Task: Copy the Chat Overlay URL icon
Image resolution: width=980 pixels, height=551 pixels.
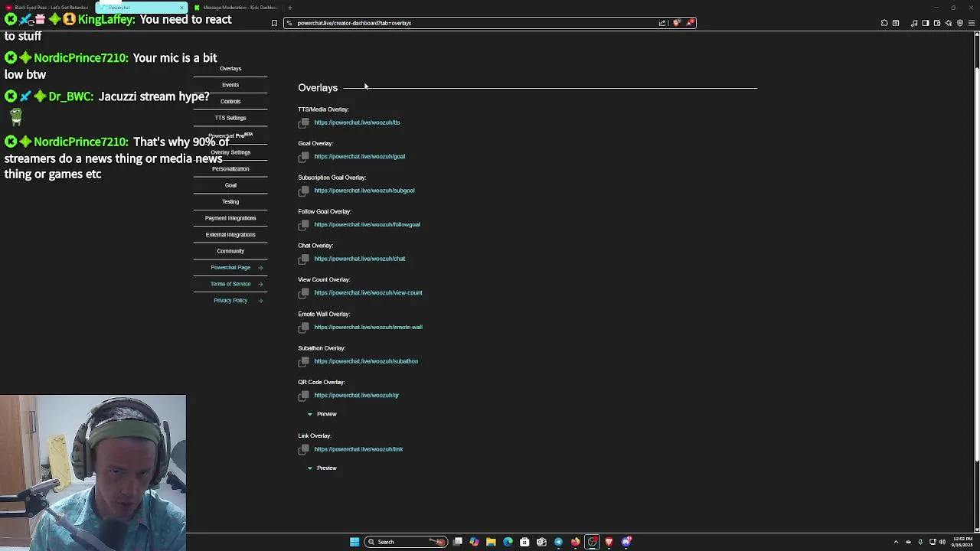Action: click(304, 259)
